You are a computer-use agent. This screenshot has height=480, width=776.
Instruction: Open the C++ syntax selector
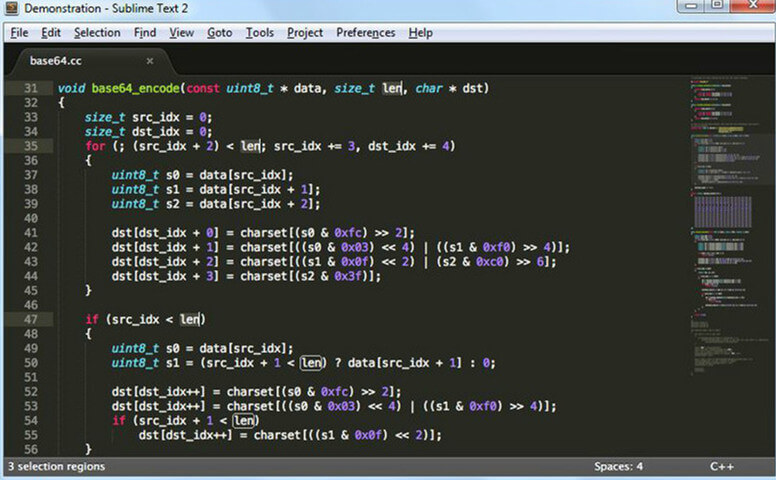pyautogui.click(x=722, y=466)
